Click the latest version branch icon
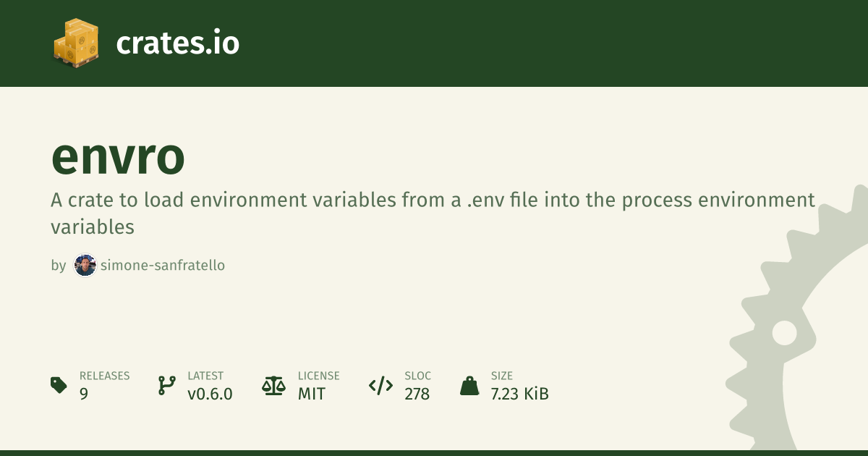Image resolution: width=868 pixels, height=456 pixels. point(166,385)
